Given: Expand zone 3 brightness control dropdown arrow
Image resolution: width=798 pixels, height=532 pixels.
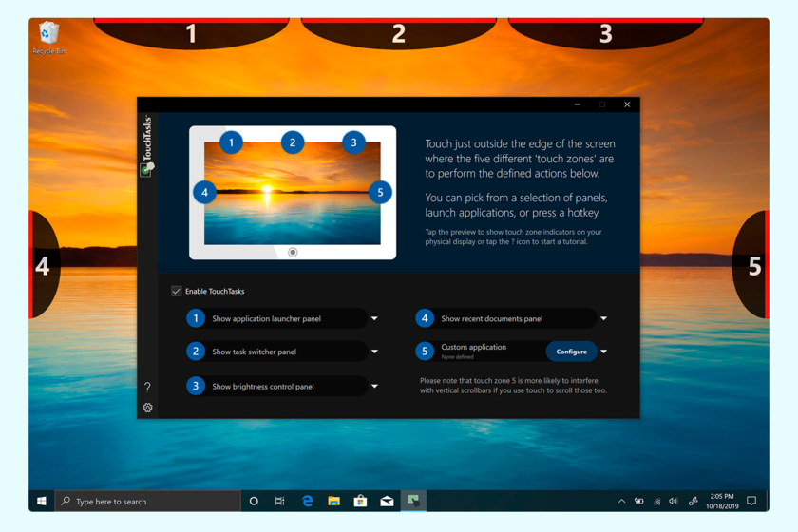Looking at the screenshot, I should point(374,387).
